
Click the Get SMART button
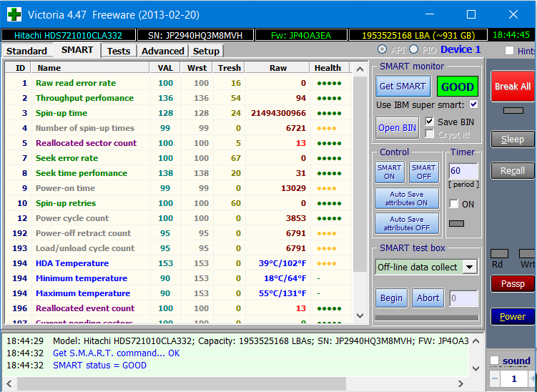coord(403,87)
